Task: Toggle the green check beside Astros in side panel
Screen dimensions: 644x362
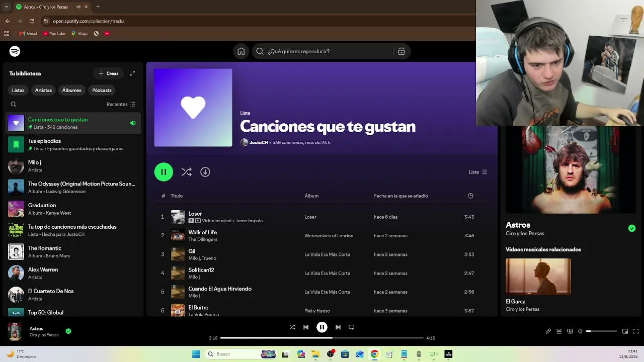Action: pyautogui.click(x=632, y=228)
